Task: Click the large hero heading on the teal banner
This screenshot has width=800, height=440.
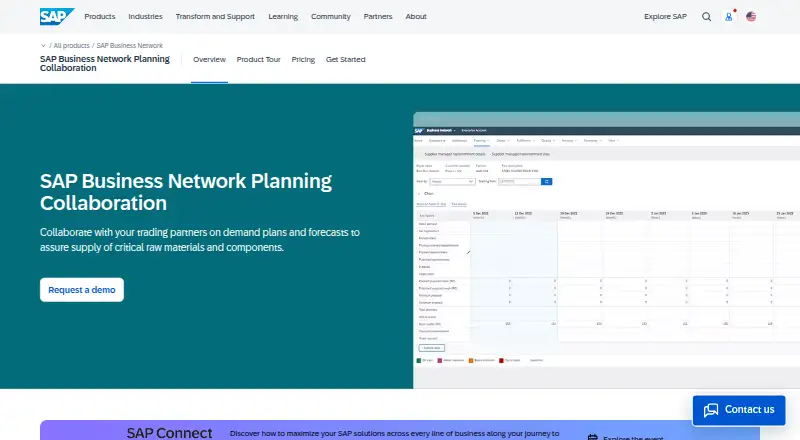Action: click(186, 192)
